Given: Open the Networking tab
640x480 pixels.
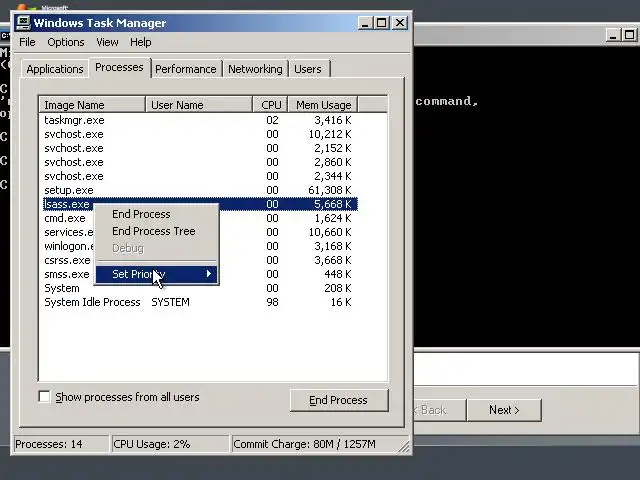Looking at the screenshot, I should click(255, 69).
